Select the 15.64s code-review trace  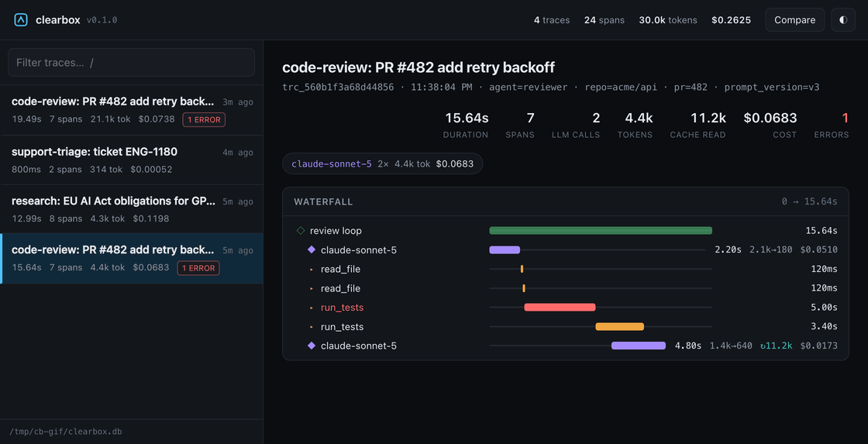coord(131,259)
